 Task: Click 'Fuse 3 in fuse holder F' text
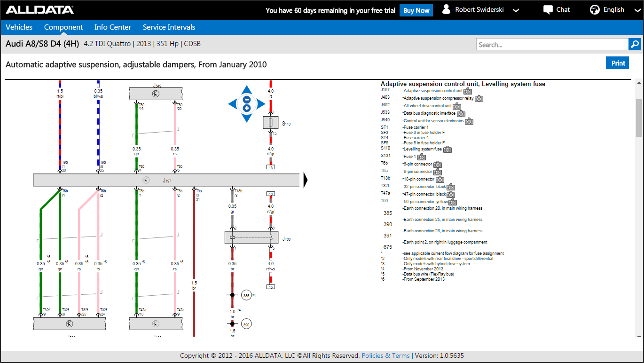pyautogui.click(x=424, y=133)
